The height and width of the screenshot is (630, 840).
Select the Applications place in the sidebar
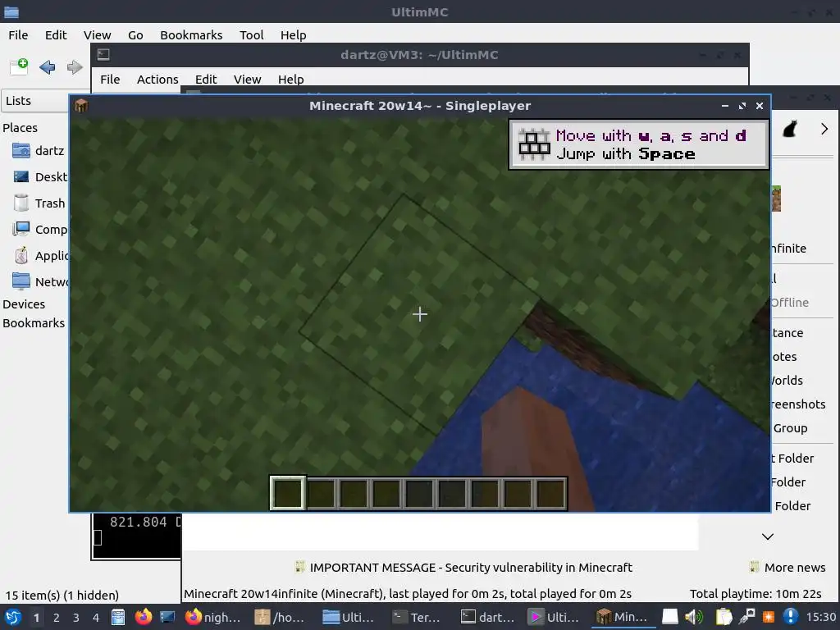coord(40,256)
